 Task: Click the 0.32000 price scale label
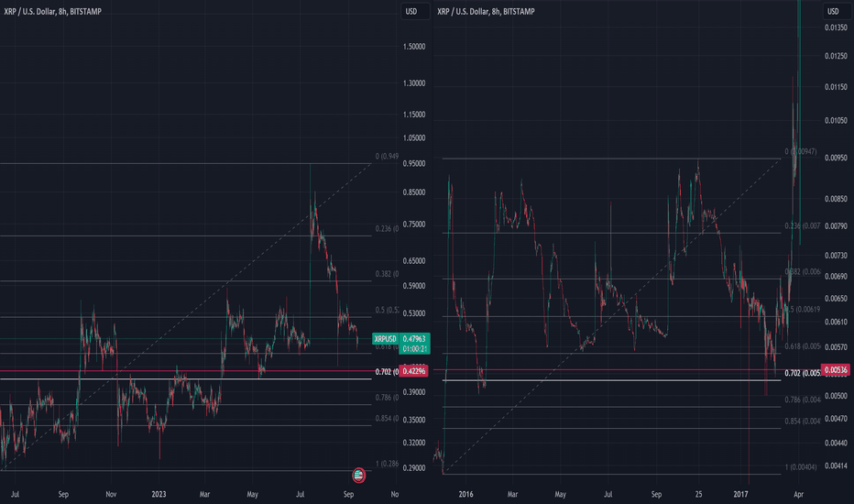414,443
